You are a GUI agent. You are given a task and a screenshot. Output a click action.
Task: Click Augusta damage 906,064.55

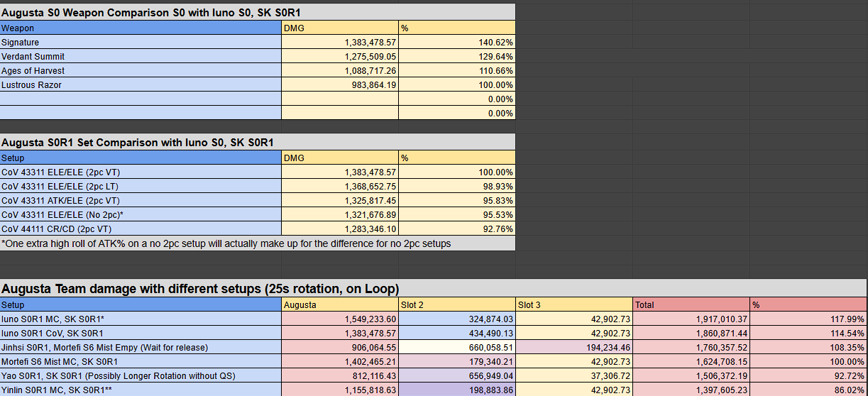pyautogui.click(x=340, y=348)
